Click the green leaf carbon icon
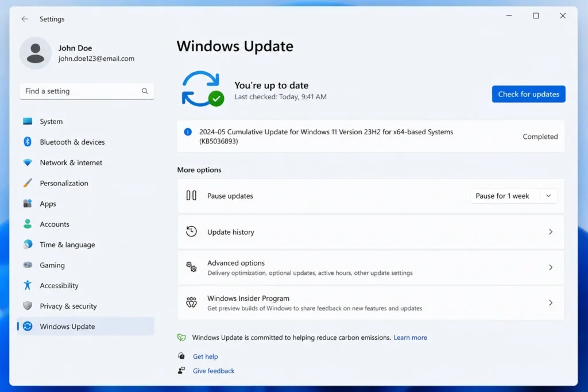588x392 pixels. pos(181,337)
